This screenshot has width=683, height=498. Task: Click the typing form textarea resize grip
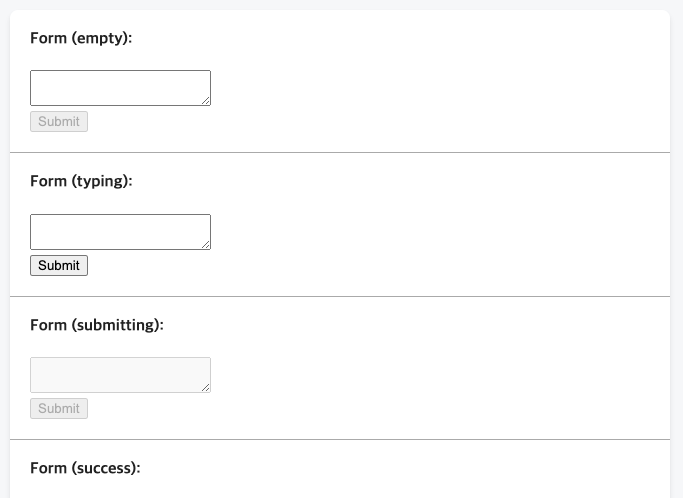tap(206, 245)
